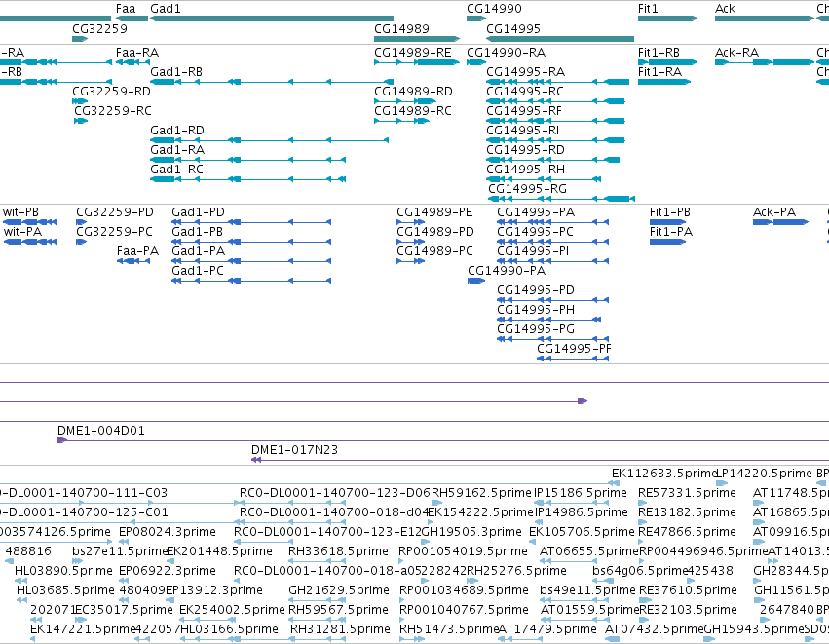Viewport: 829px width, 644px height.
Task: Select transcript CG14995-RA
Action: 558,82
